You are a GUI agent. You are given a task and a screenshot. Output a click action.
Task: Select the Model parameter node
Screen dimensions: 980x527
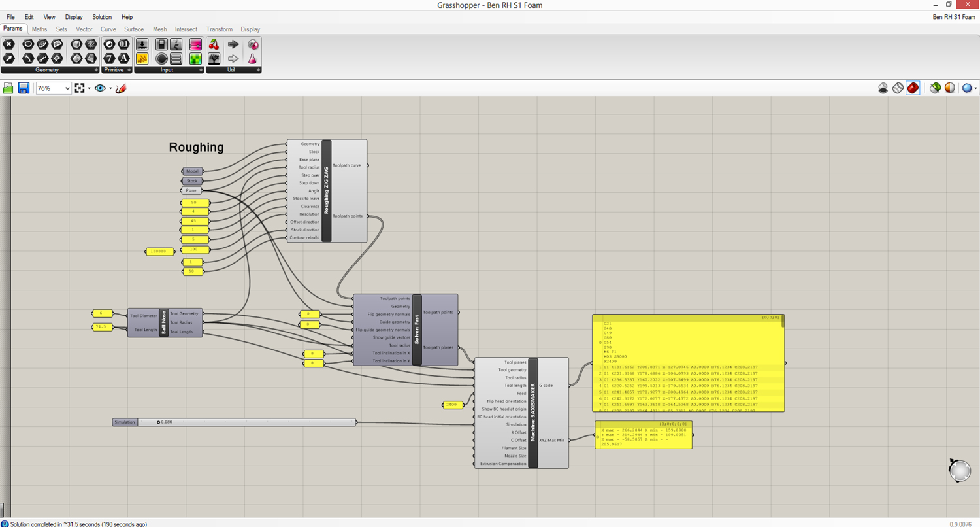pos(192,171)
